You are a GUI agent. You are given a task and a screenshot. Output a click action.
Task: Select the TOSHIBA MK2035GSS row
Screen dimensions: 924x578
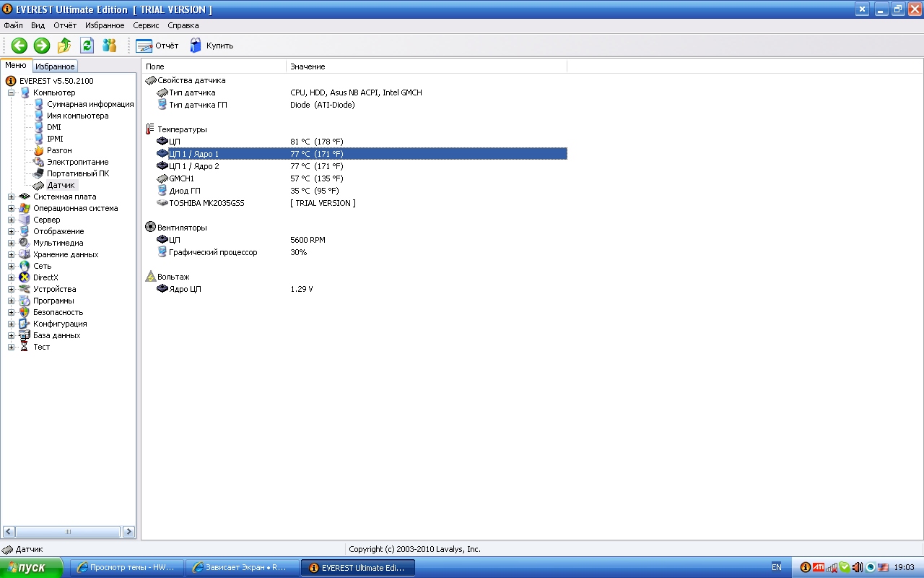(x=361, y=203)
